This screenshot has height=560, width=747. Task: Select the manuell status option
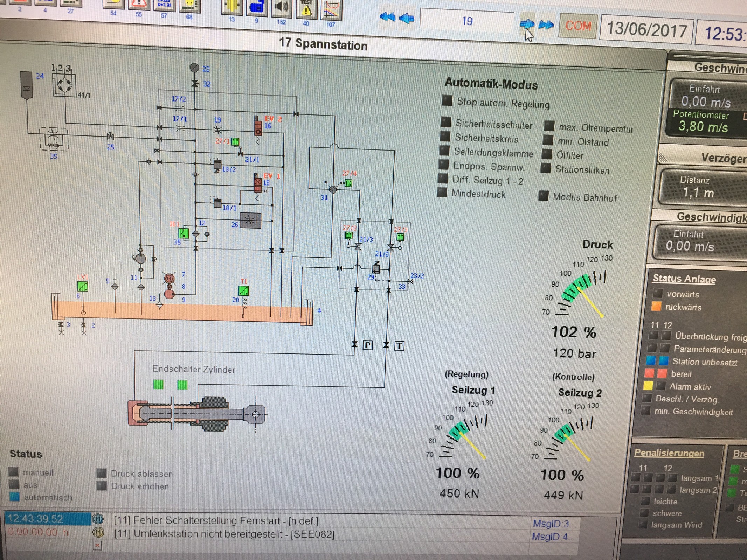(14, 472)
